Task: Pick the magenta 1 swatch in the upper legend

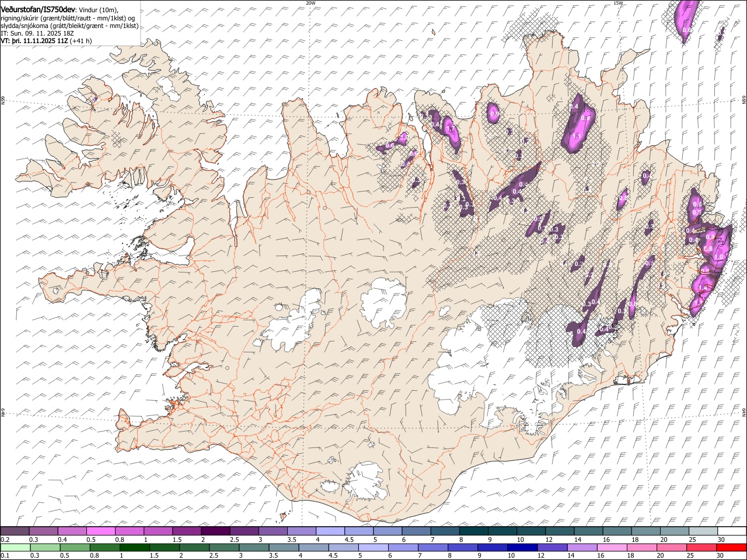Action: coord(158,531)
